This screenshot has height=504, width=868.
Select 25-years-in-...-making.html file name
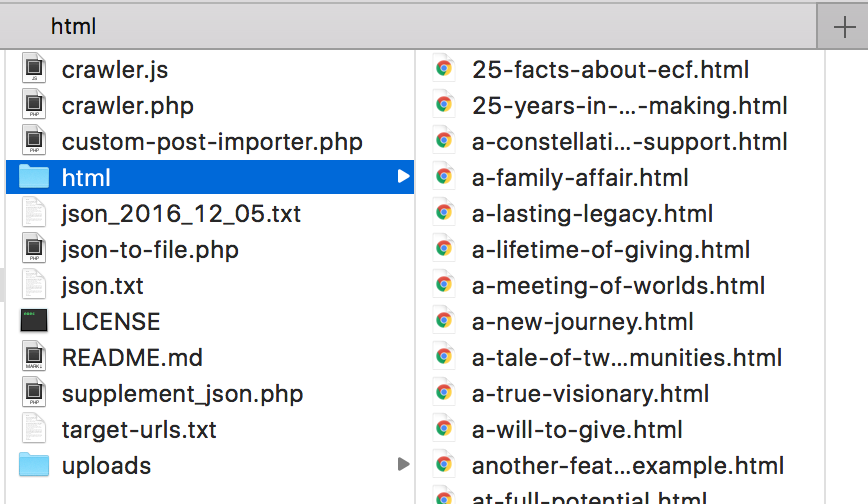click(629, 106)
